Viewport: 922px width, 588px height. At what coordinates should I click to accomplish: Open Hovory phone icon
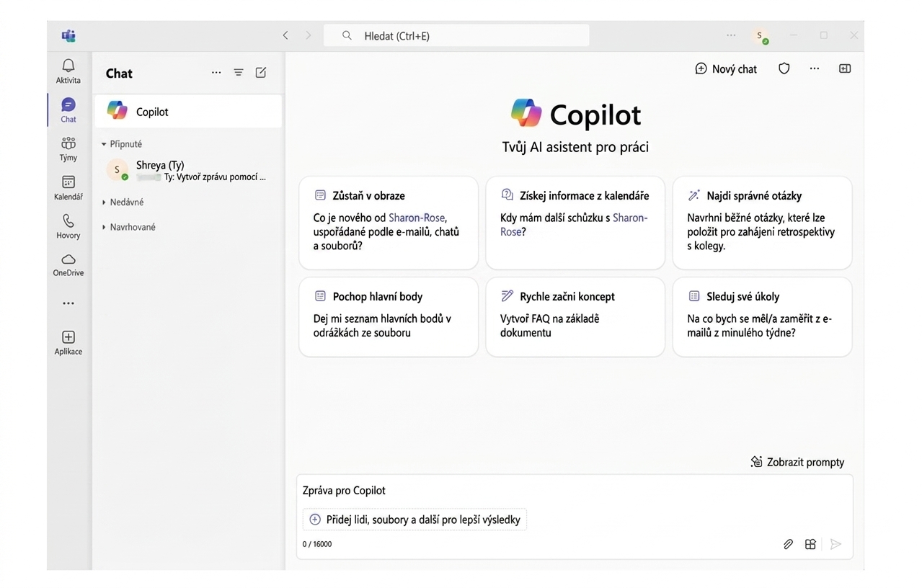68,221
